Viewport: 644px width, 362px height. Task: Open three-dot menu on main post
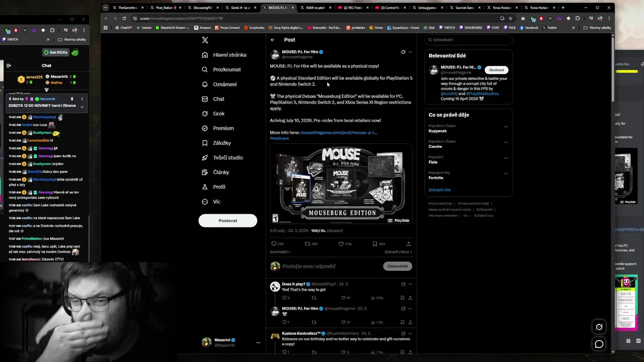pos(410,52)
